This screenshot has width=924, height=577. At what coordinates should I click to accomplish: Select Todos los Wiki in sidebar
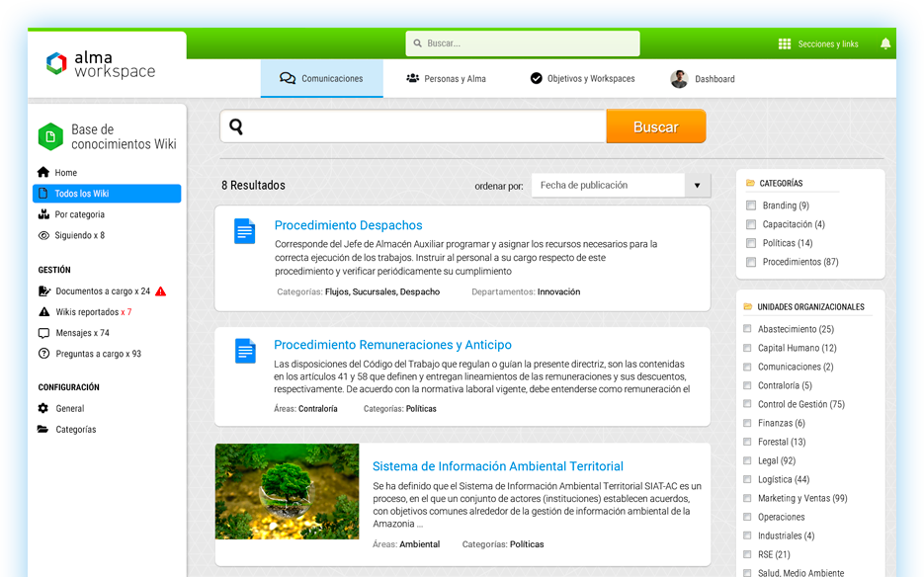tap(107, 194)
